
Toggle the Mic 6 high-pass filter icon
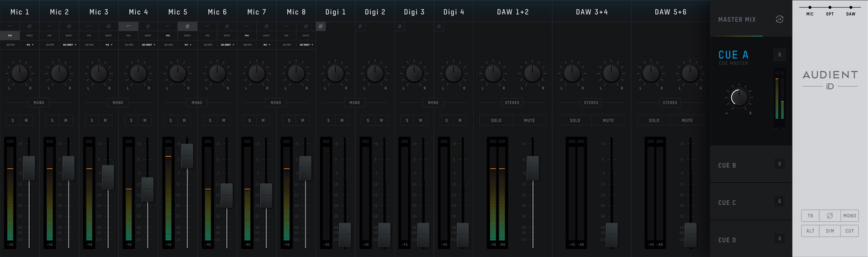(207, 27)
